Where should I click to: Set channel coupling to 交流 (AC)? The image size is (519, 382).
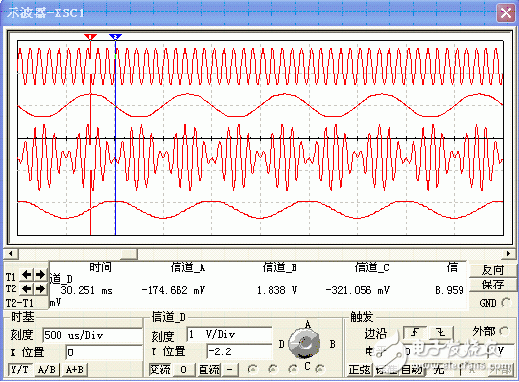(x=160, y=369)
